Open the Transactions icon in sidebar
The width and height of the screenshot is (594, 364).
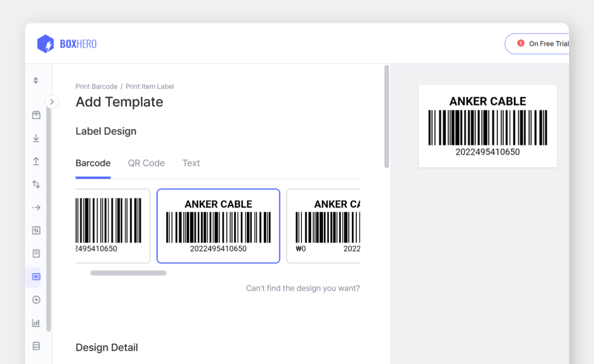coord(36,230)
